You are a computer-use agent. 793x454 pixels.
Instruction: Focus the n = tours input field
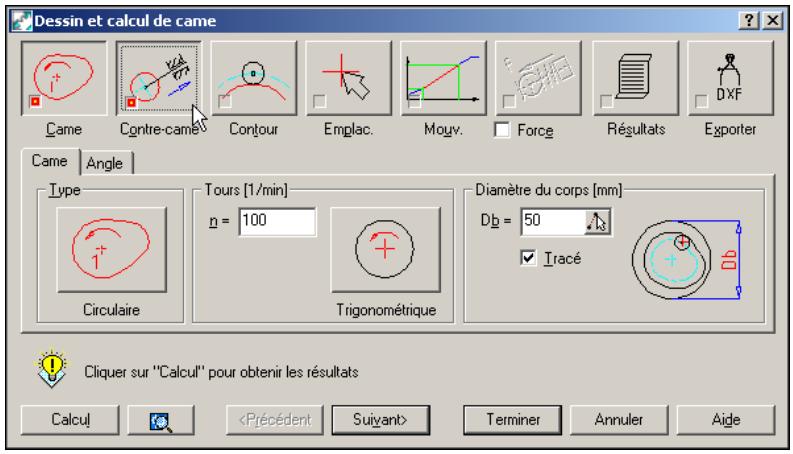tap(278, 221)
